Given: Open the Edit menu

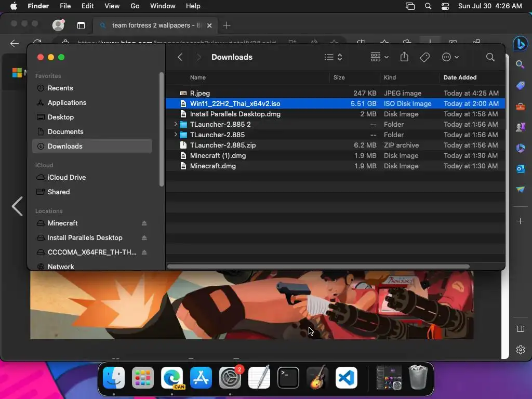Looking at the screenshot, I should click(87, 6).
